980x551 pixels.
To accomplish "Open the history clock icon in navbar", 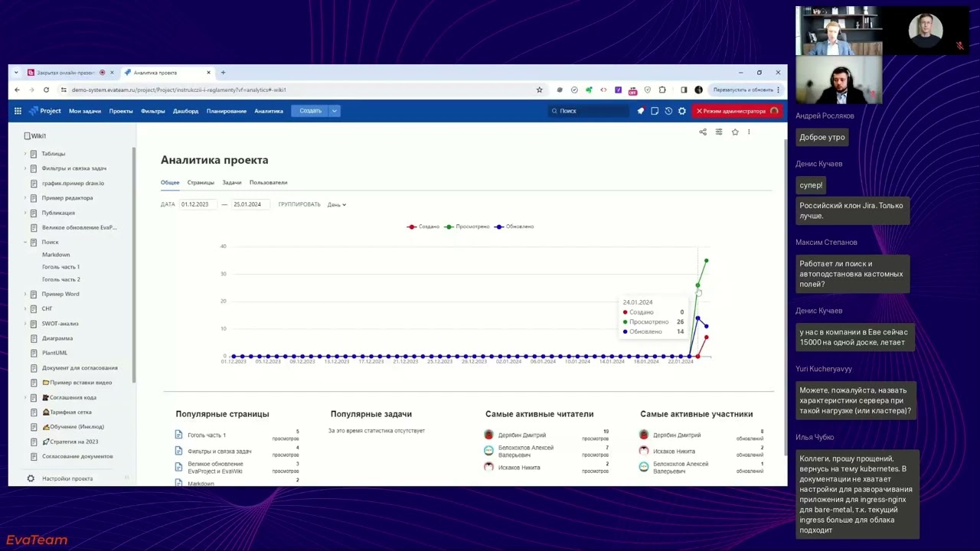I will (668, 111).
